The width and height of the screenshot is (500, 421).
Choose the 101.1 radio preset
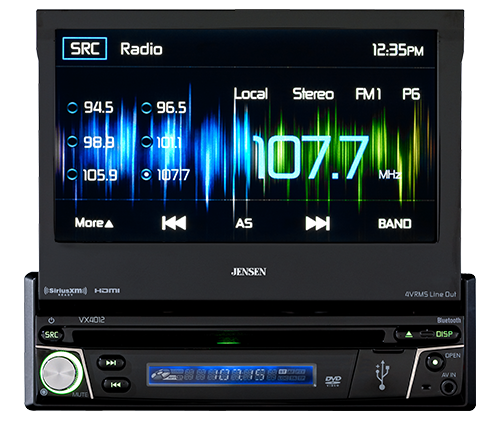[162, 142]
